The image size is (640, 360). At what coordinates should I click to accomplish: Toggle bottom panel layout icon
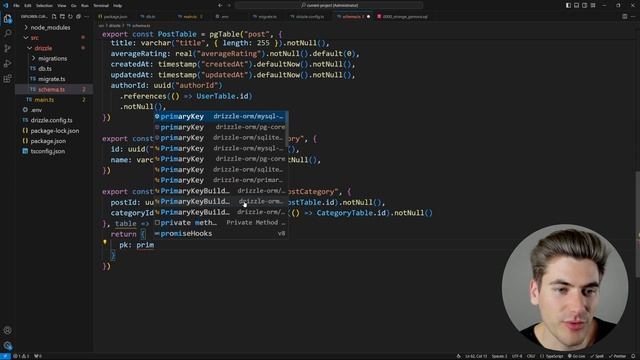pyautogui.click(x=576, y=5)
